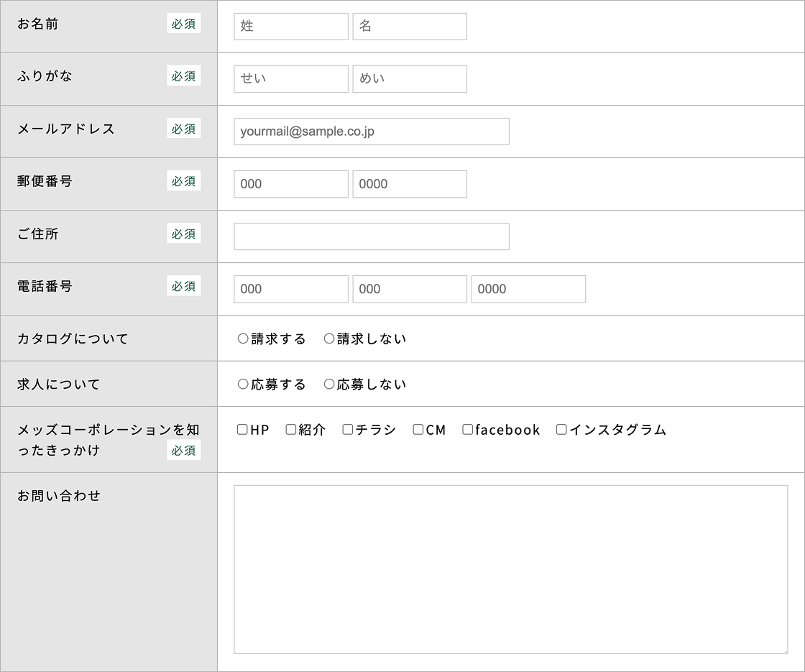The height and width of the screenshot is (672, 805).
Task: Click the 姓 (last name) input field
Action: pyautogui.click(x=290, y=27)
